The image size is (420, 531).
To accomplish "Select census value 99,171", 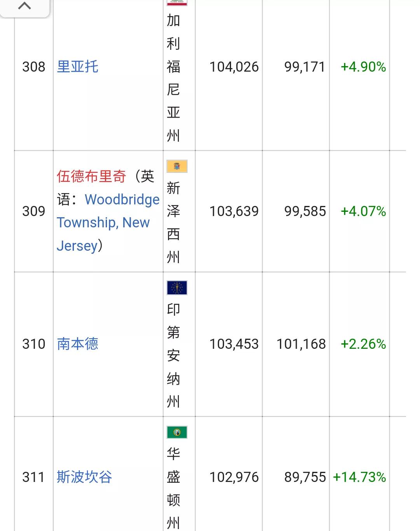I will click(x=305, y=67).
